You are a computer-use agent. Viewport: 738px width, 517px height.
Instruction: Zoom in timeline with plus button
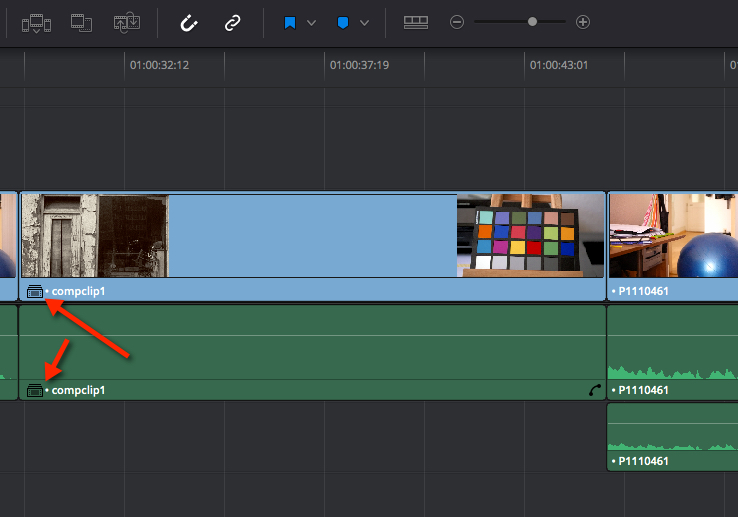click(583, 22)
